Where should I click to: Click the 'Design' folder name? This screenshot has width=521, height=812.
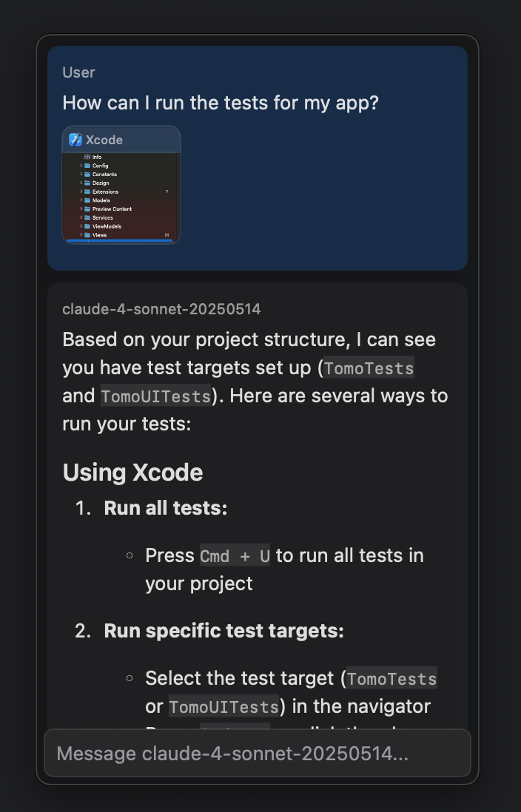point(101,183)
